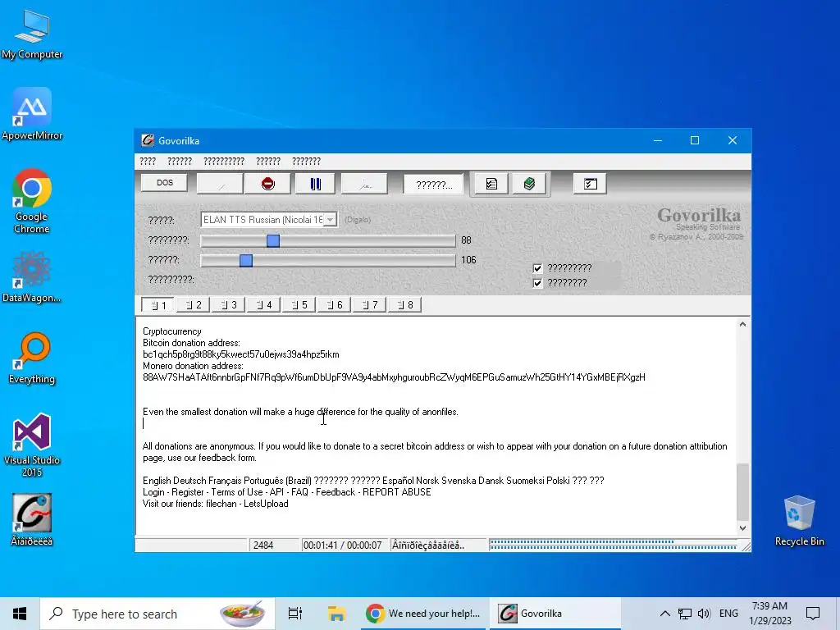
Task: Pause reading with the blue pause icon
Action: tap(316, 184)
